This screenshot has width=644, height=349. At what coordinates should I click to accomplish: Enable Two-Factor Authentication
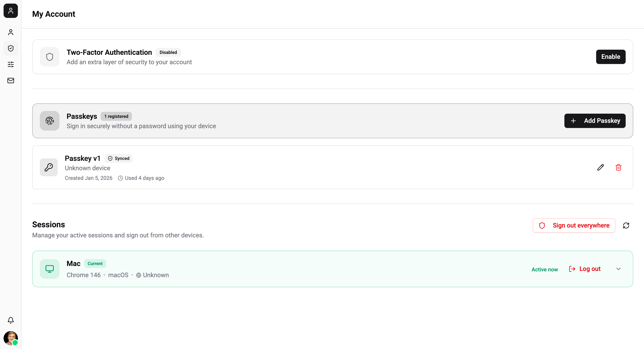click(x=610, y=57)
